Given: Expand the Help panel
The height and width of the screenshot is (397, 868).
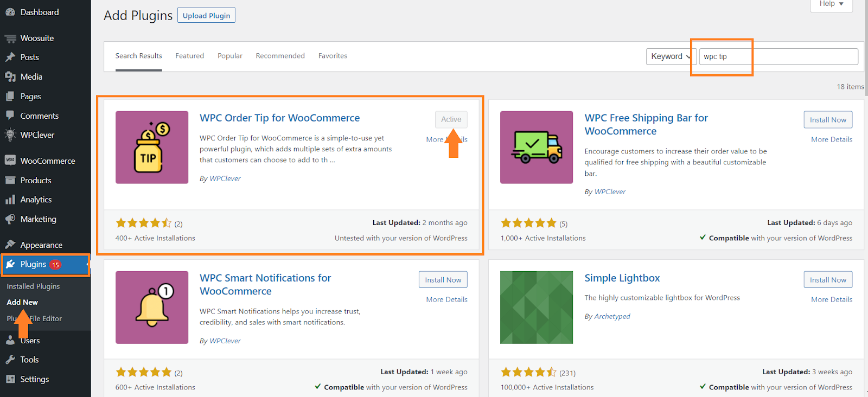Looking at the screenshot, I should click(832, 4).
